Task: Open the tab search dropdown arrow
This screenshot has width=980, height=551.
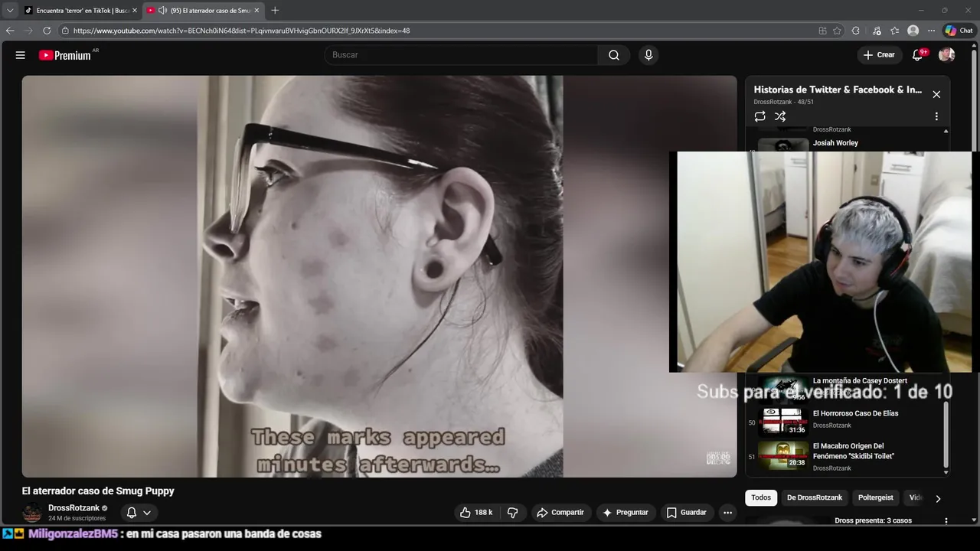Action: [x=10, y=11]
